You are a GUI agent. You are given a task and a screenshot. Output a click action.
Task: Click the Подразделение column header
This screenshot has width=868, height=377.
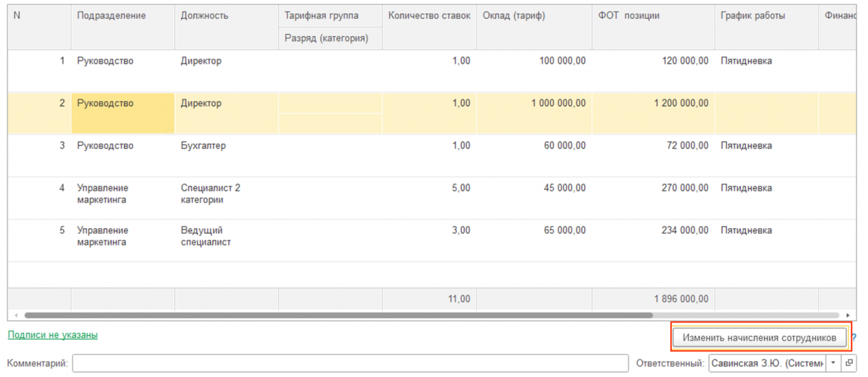(x=123, y=27)
